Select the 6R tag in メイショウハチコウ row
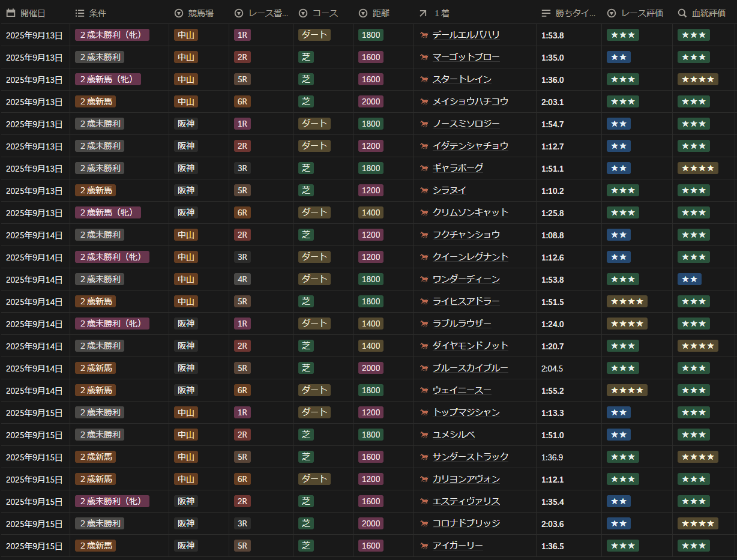The height and width of the screenshot is (560, 737). click(x=242, y=101)
